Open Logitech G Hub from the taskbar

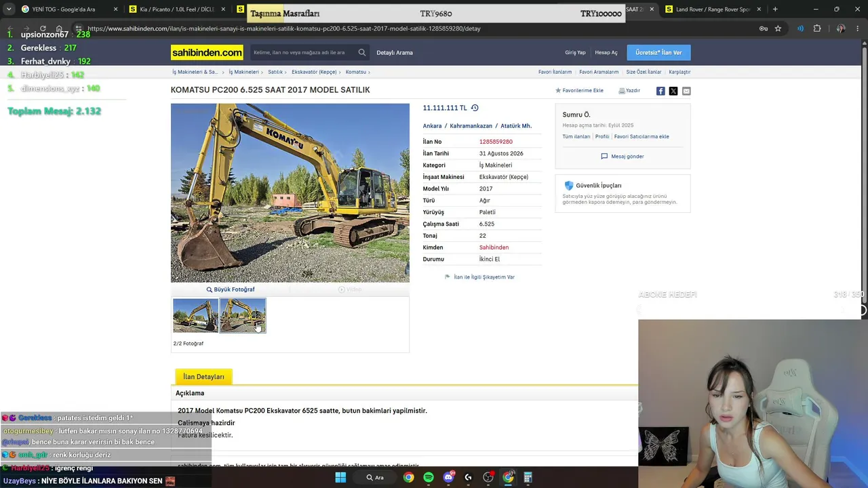pos(468,477)
